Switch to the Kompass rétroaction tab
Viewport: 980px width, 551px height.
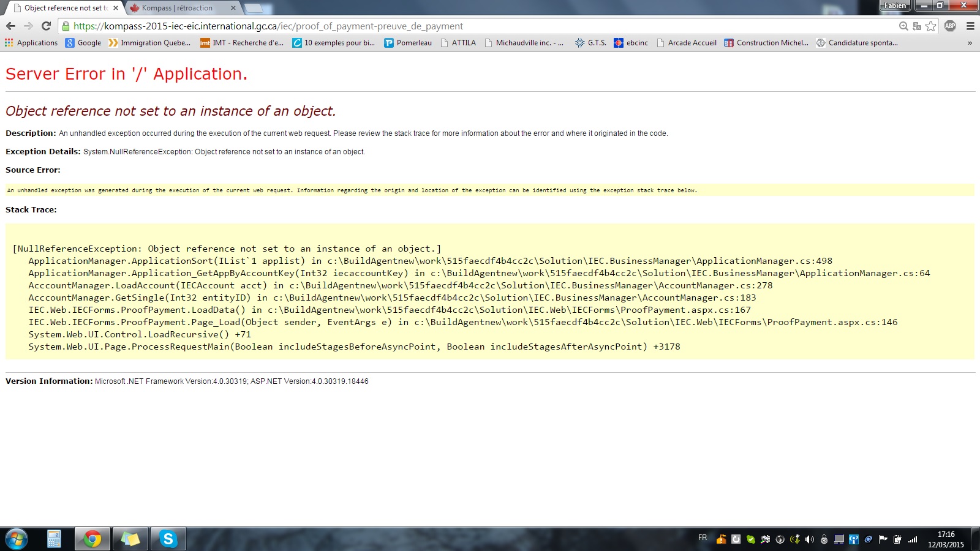pos(178,8)
